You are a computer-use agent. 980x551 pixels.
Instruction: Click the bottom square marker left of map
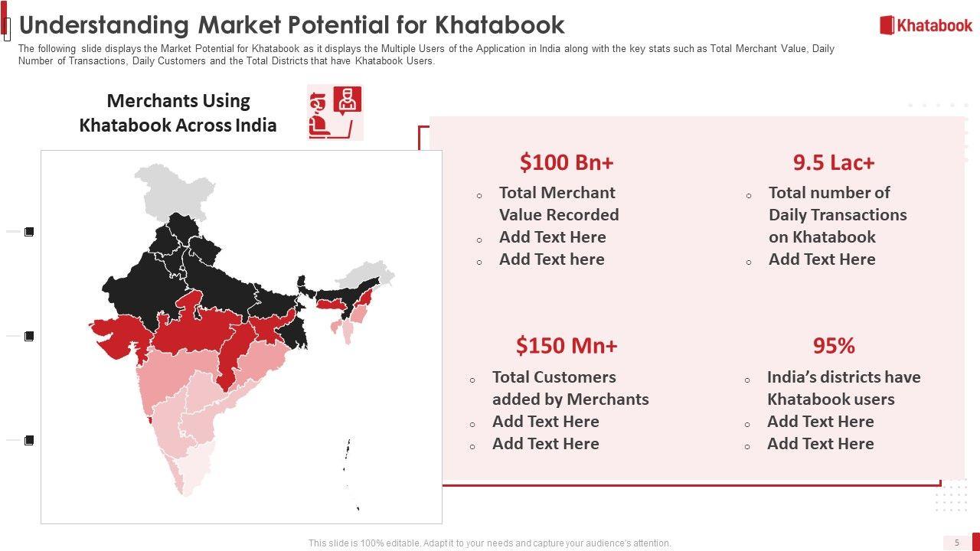[29, 440]
